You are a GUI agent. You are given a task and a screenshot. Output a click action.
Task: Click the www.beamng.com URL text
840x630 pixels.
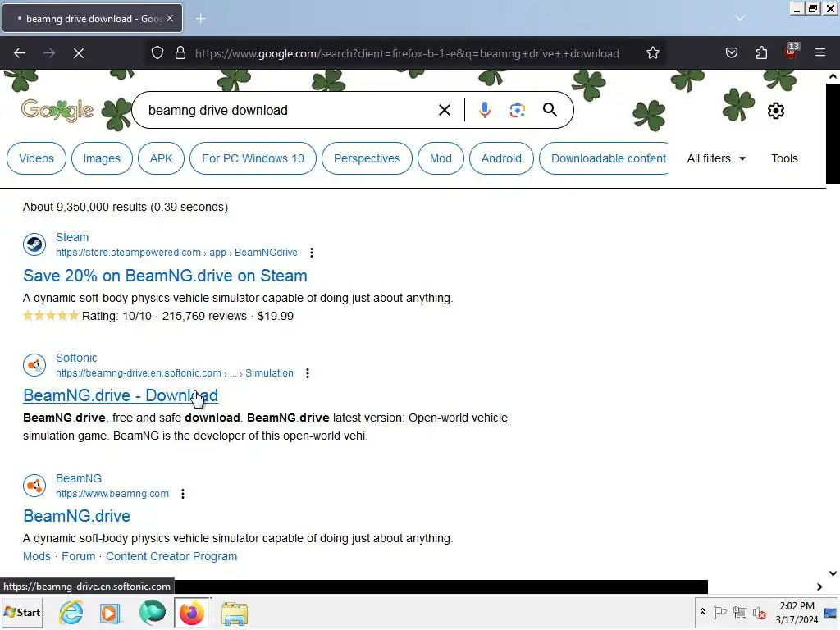[x=112, y=493]
